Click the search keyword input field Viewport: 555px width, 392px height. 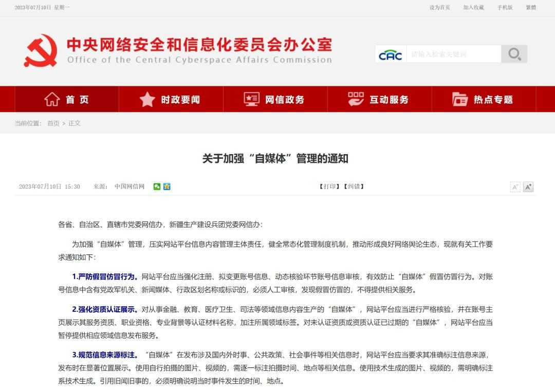(453, 54)
